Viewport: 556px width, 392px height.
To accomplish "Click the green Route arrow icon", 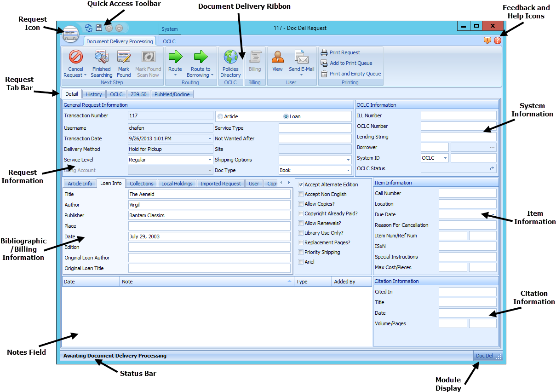I will [x=175, y=57].
